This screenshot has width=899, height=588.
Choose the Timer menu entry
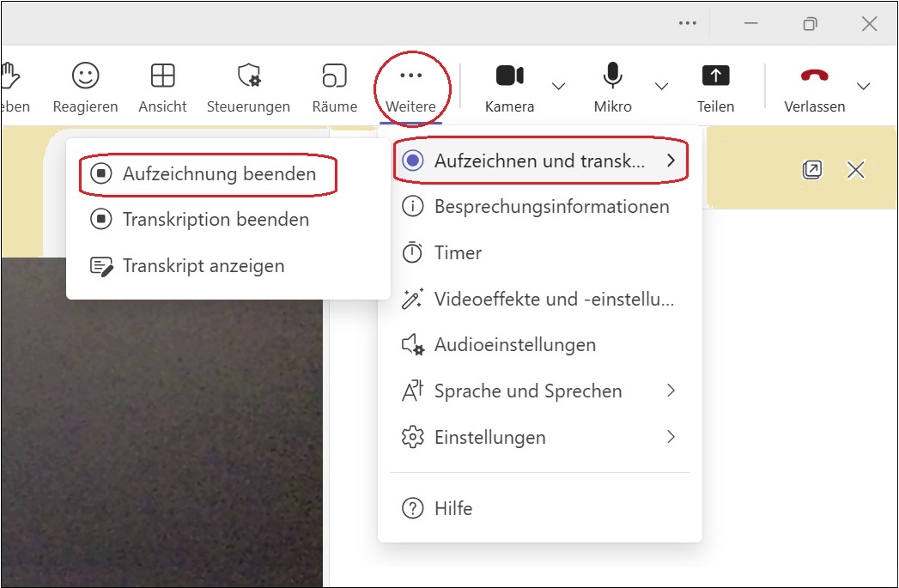(x=458, y=253)
